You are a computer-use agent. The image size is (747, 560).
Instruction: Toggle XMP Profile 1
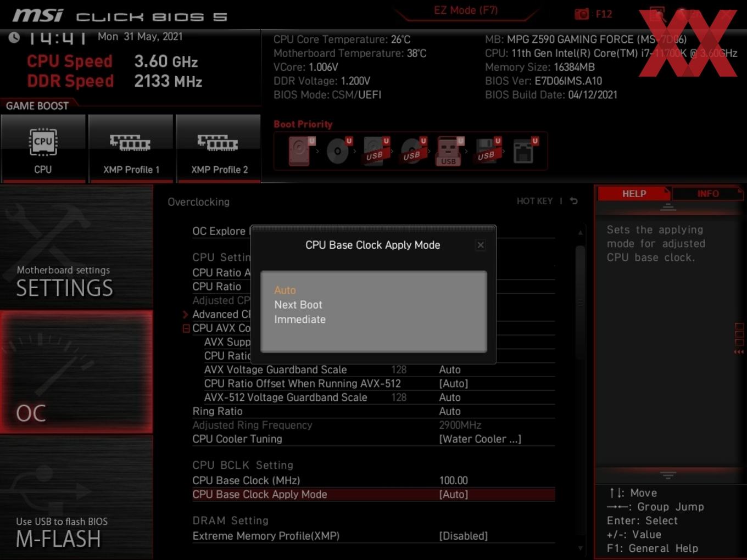tap(131, 148)
